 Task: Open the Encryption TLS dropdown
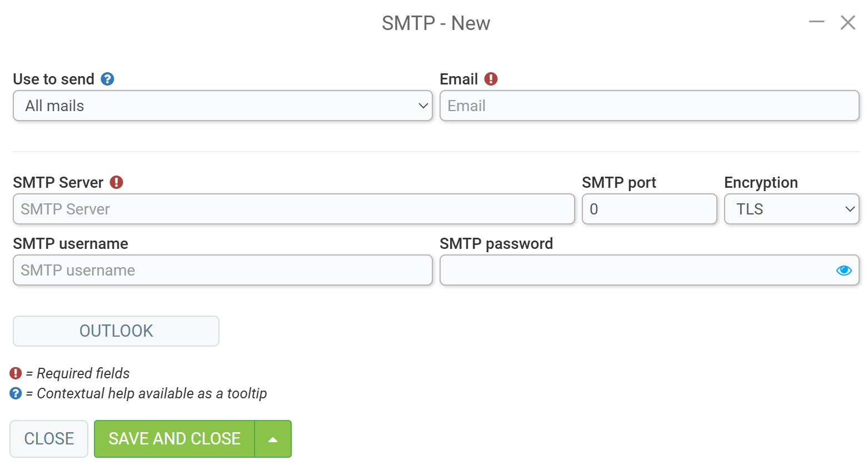click(x=791, y=209)
